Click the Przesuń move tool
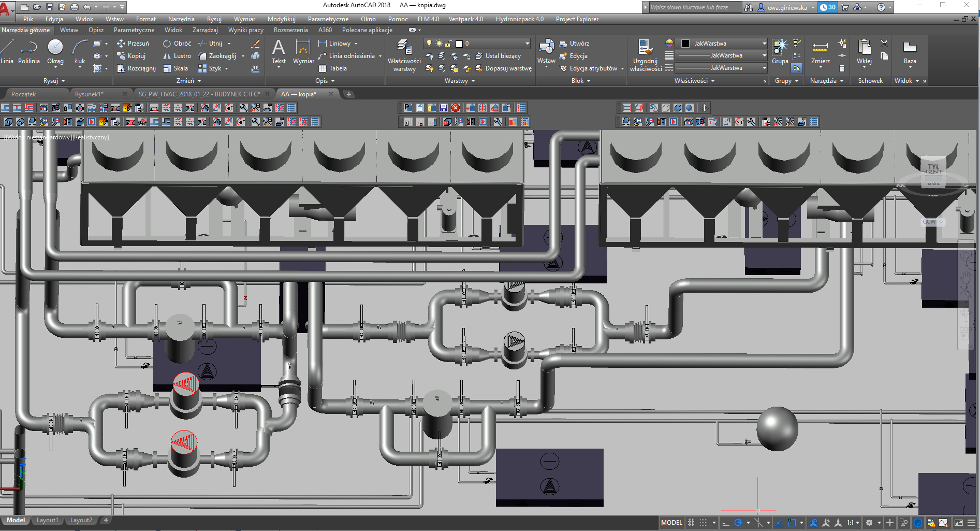 coord(134,44)
